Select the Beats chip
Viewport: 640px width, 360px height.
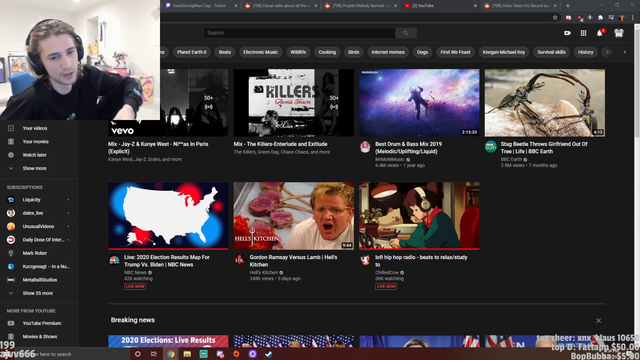(x=224, y=52)
